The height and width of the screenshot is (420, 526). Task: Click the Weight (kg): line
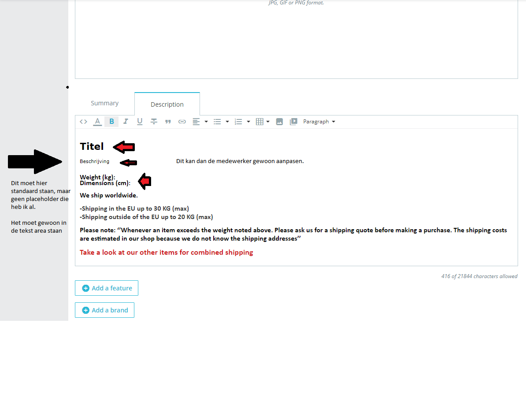click(x=98, y=177)
